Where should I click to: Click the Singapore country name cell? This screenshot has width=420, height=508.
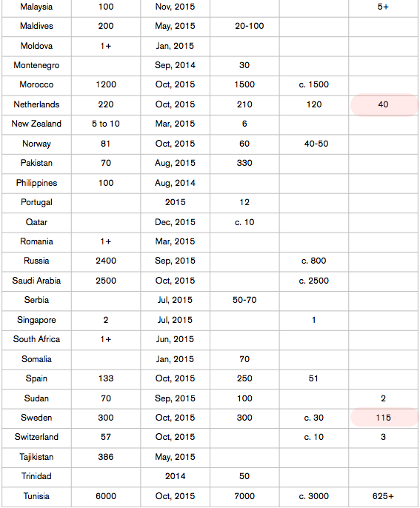[x=36, y=320]
